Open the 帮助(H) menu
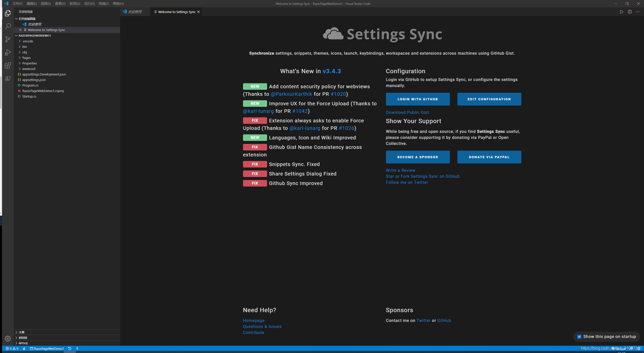Image resolution: width=644 pixels, height=353 pixels. click(118, 4)
